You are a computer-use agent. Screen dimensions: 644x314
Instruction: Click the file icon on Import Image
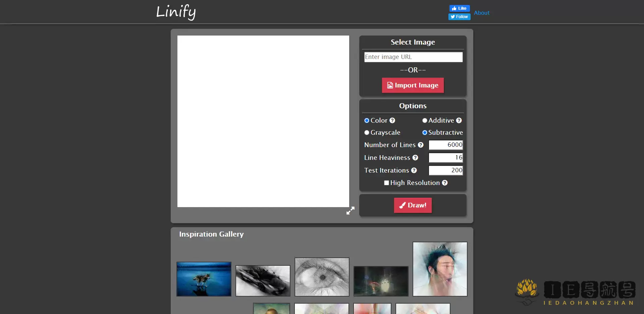[x=390, y=85]
